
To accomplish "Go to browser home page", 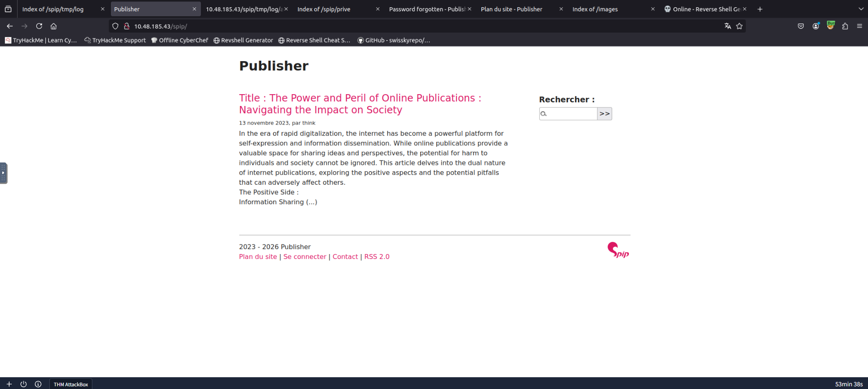I will (x=53, y=26).
